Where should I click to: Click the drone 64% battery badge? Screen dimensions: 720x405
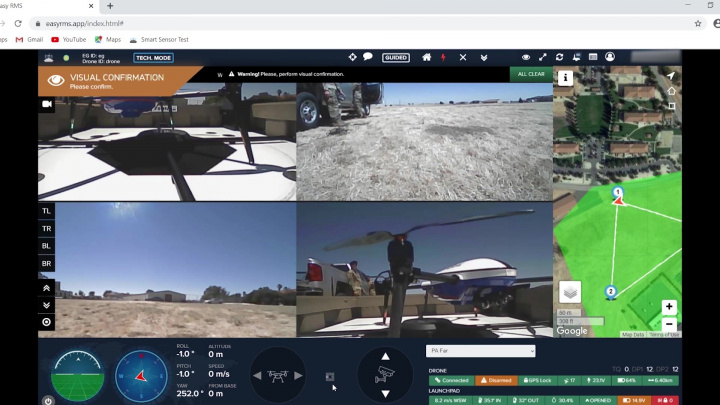coord(627,380)
